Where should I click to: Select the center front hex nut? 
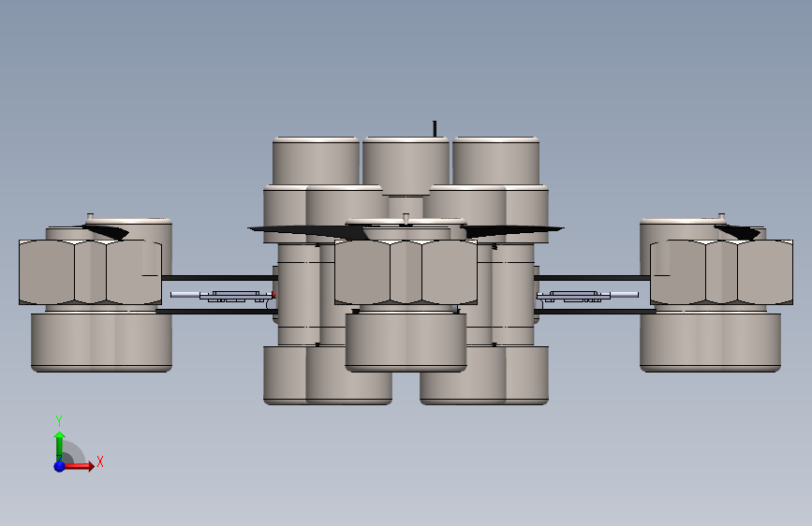coord(406,271)
